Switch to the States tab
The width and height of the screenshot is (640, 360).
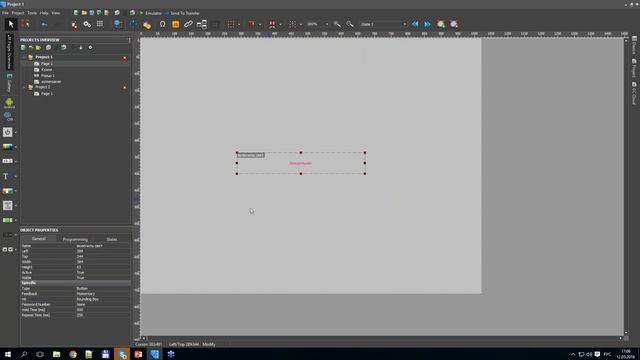pyautogui.click(x=112, y=239)
